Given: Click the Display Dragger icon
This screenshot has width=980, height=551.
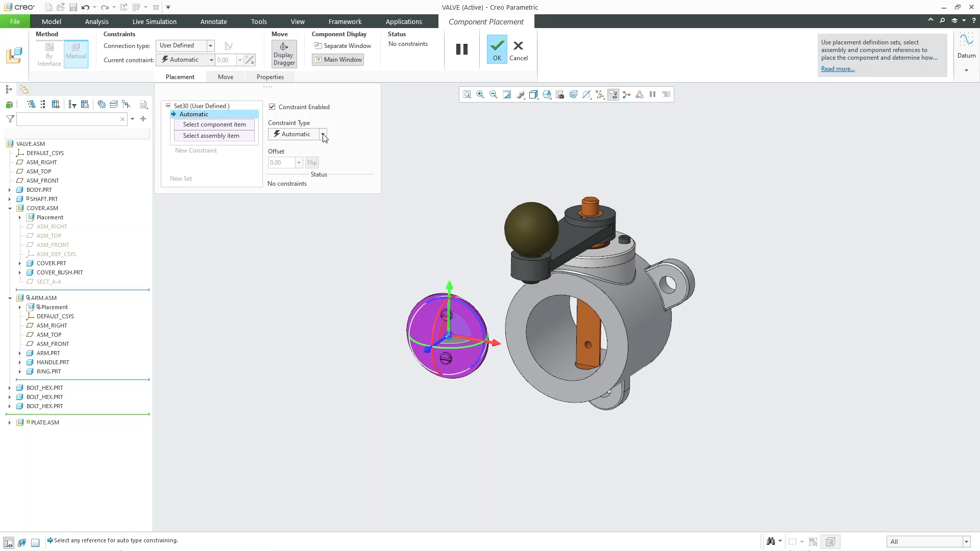Looking at the screenshot, I should coord(284,54).
